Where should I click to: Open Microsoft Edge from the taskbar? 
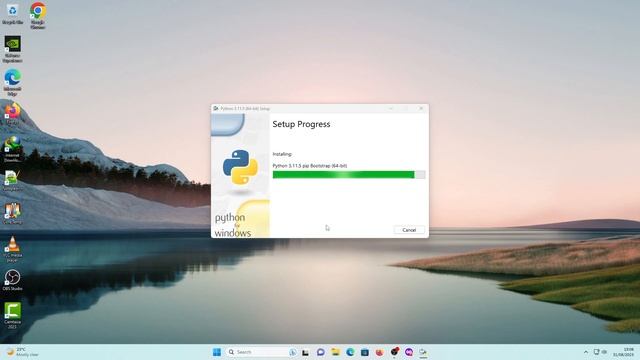coord(350,352)
